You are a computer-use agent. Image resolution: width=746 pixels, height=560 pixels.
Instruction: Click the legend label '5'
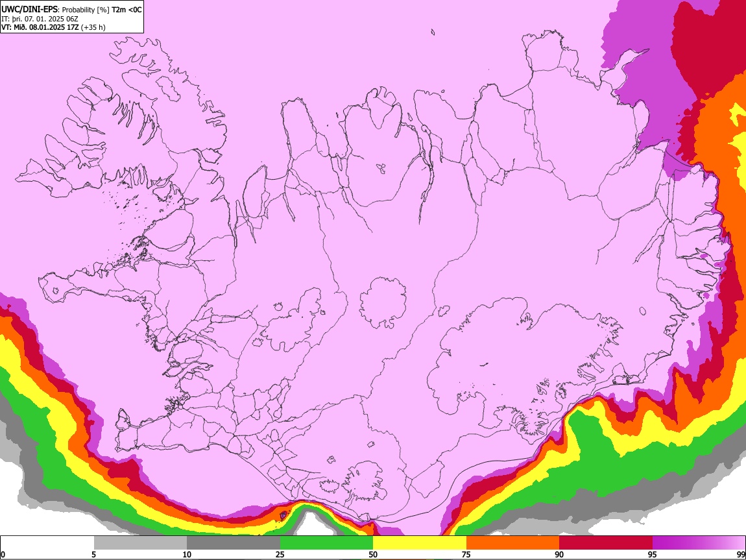(x=94, y=554)
